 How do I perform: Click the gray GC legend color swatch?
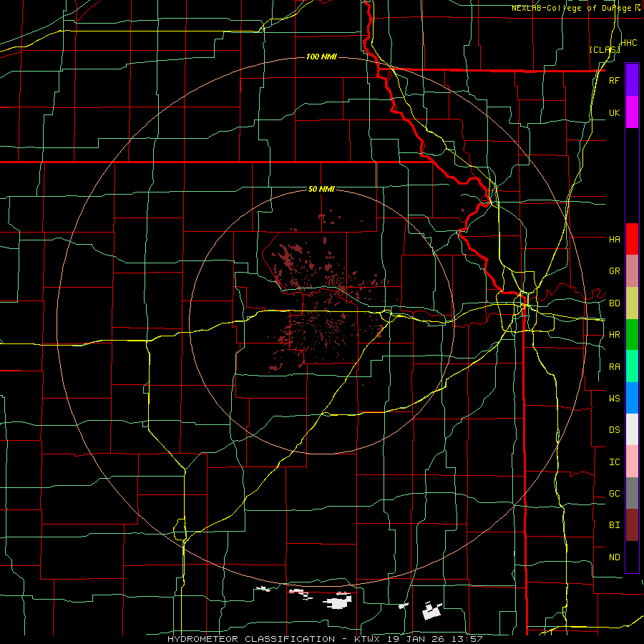632,493
